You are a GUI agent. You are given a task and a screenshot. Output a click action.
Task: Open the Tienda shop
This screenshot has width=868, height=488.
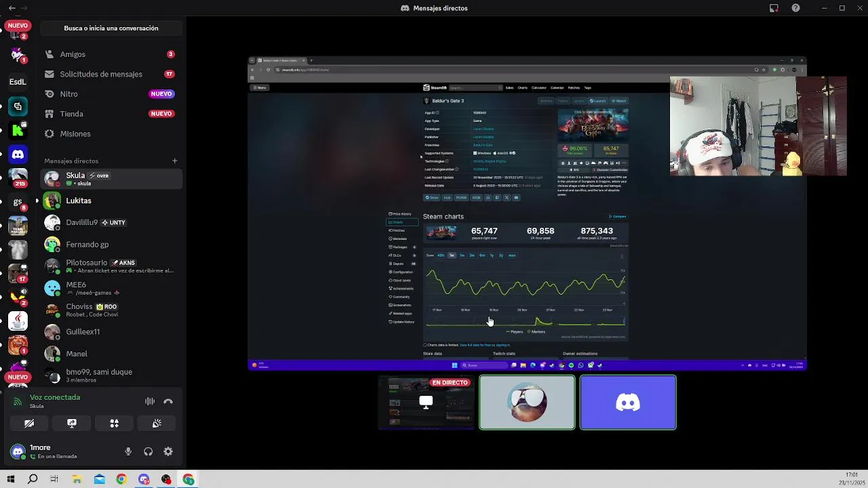[111, 114]
